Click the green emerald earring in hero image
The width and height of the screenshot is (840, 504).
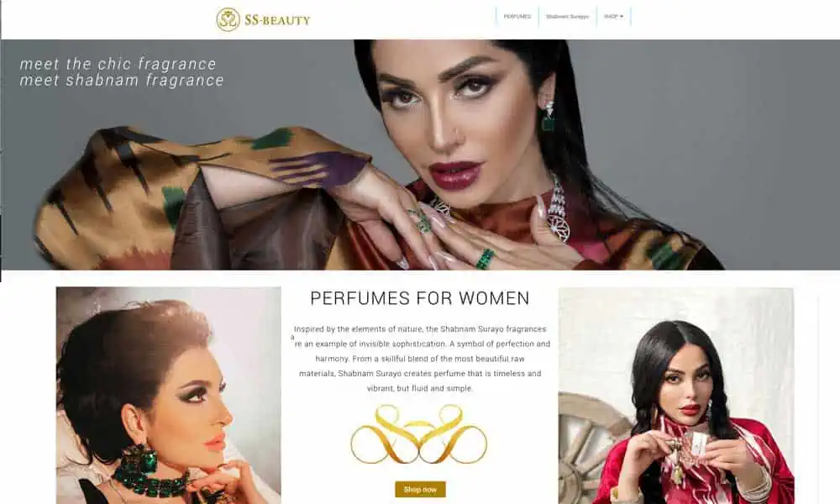(548, 118)
